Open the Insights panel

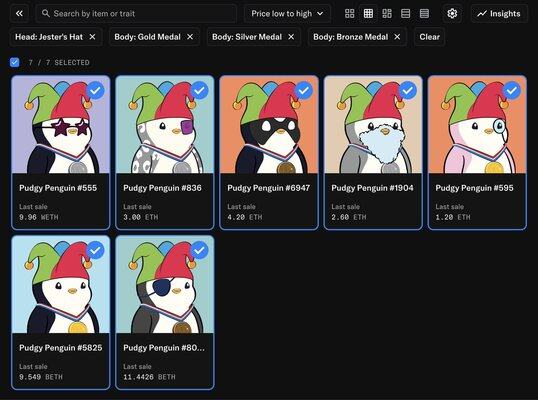(x=499, y=14)
